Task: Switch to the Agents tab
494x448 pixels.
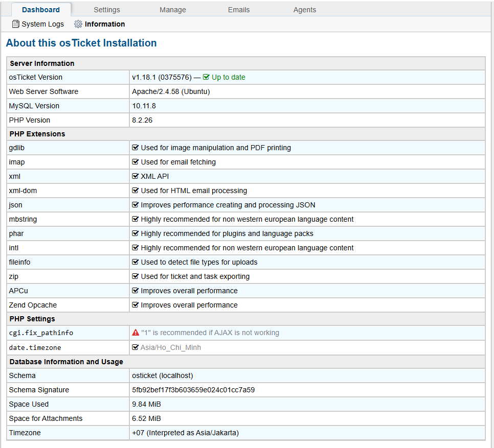Action: pyautogui.click(x=305, y=10)
